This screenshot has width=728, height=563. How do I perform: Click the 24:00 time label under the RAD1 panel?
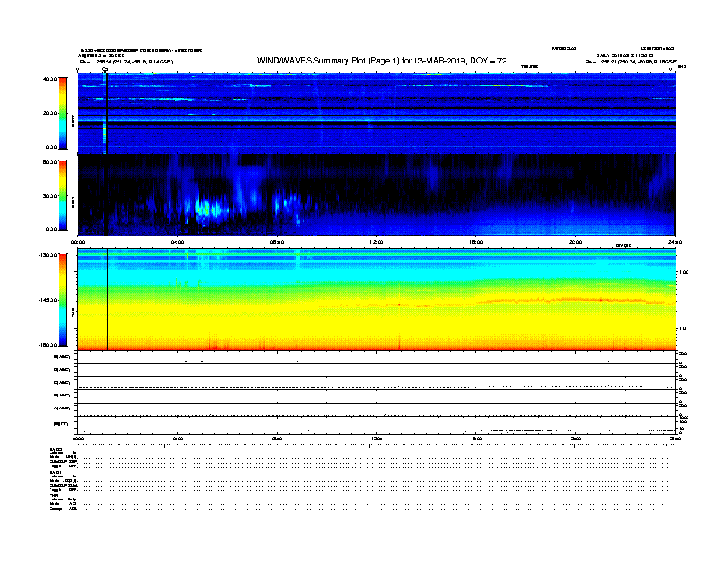[675, 242]
